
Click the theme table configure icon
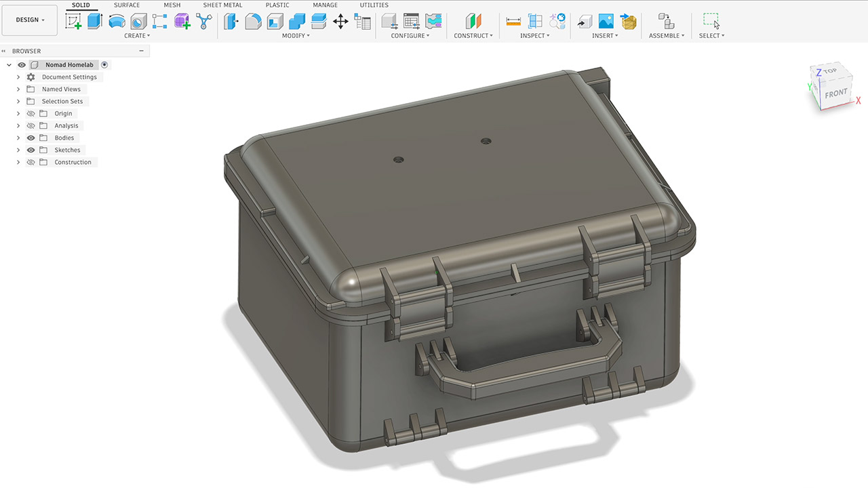(433, 21)
